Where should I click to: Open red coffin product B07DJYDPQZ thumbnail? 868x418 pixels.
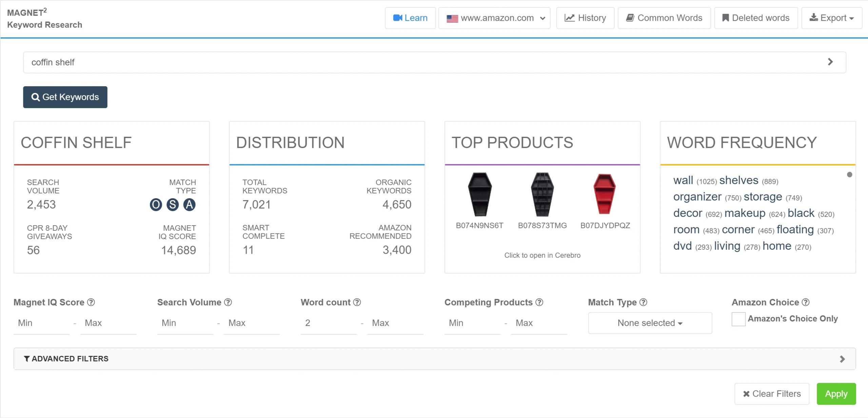click(x=605, y=194)
